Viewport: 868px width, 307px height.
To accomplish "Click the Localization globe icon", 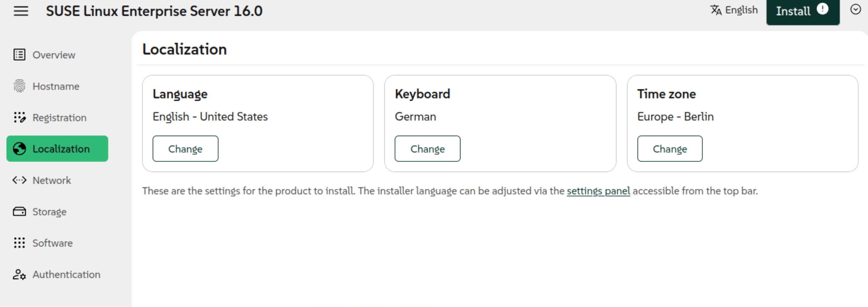I will [19, 149].
